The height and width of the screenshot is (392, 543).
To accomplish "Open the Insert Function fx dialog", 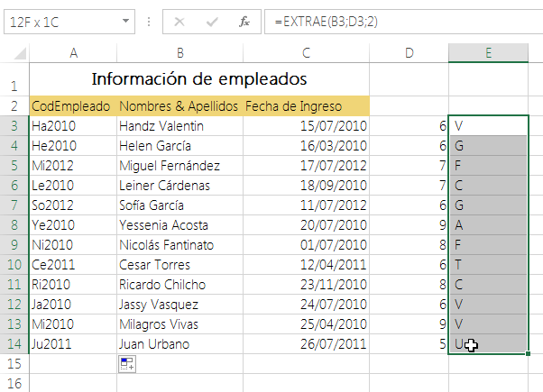I will (244, 22).
